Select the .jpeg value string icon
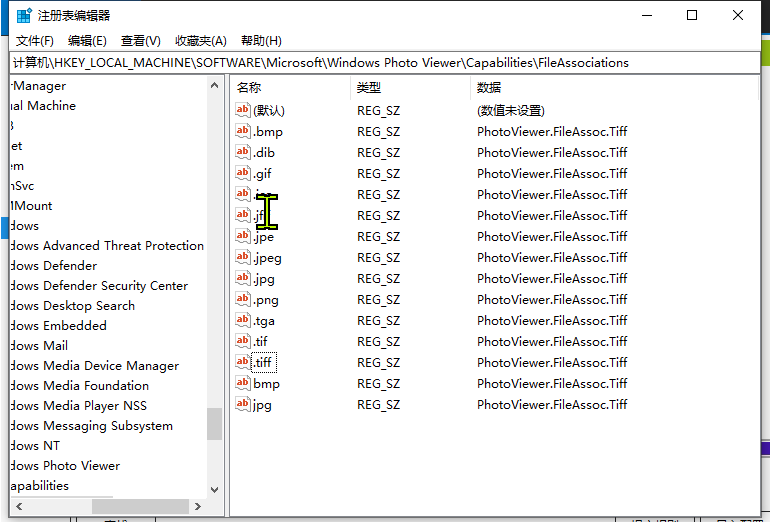Viewport: 773px width, 527px height. (x=243, y=257)
